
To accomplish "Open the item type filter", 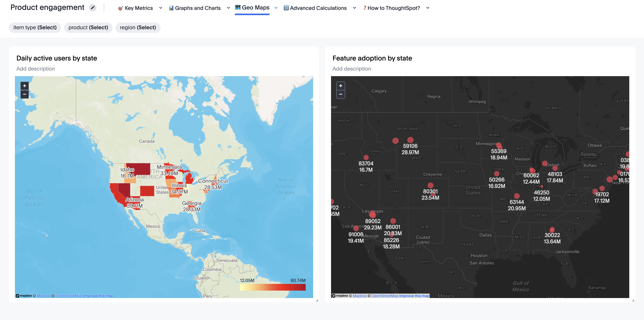I will 35,27.
